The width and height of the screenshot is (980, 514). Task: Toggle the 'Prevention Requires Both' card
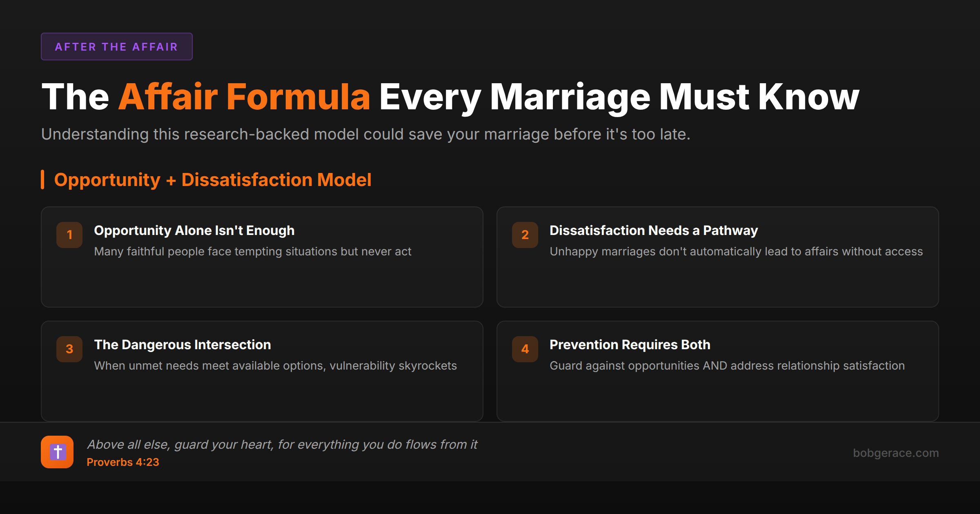718,370
